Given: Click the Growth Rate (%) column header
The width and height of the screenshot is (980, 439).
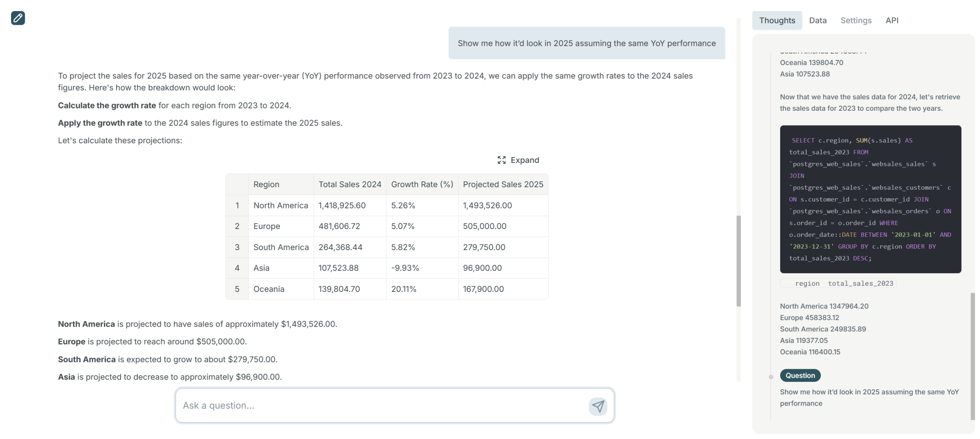Looking at the screenshot, I should click(422, 184).
